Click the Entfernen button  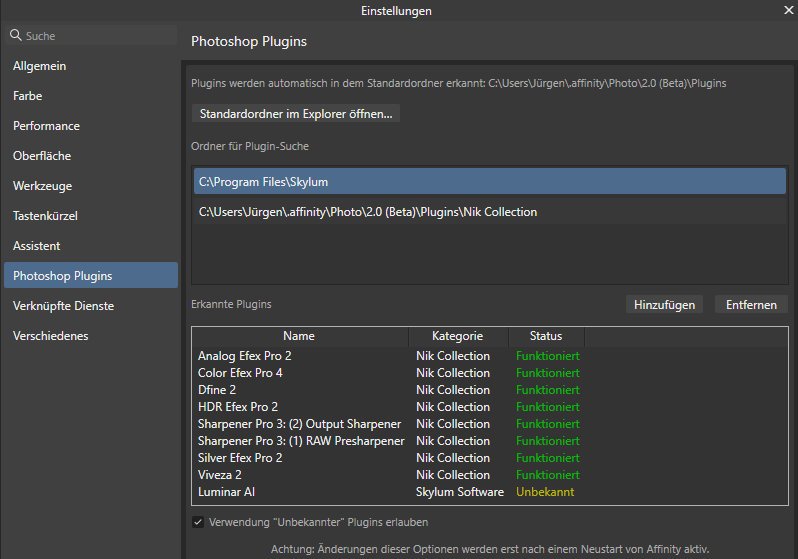750,304
